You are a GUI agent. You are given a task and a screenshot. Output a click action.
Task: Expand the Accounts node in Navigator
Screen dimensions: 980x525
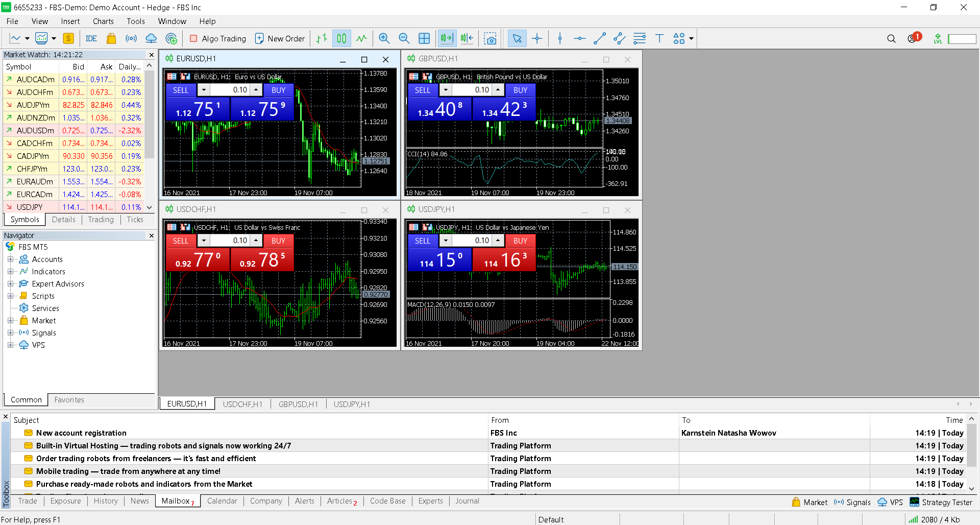pyautogui.click(x=10, y=259)
